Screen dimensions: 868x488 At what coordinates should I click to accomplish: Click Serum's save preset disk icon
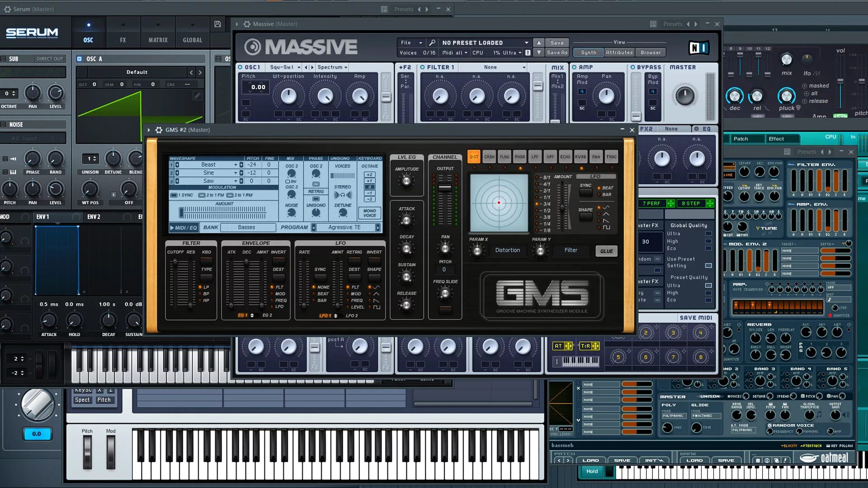pyautogui.click(x=217, y=24)
